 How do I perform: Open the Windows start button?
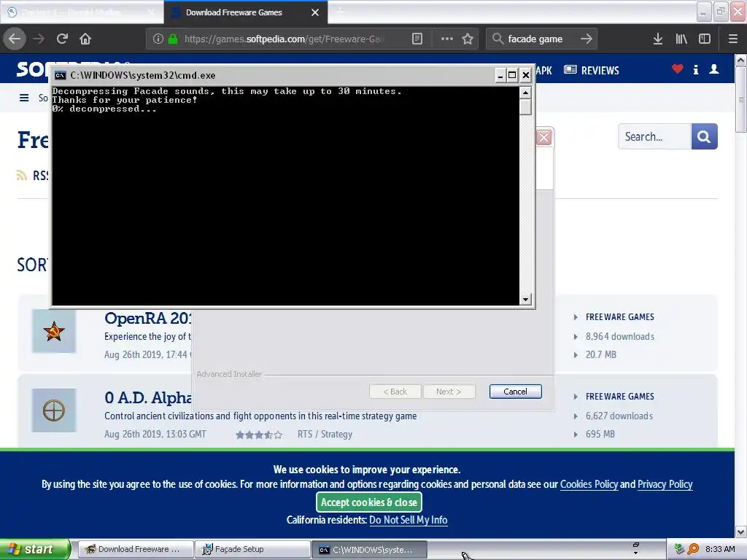[x=35, y=549]
